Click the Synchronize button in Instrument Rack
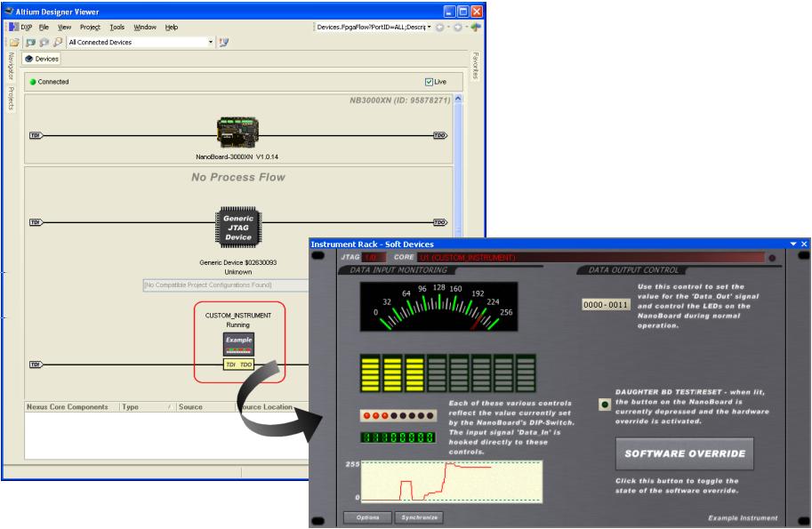 click(419, 517)
